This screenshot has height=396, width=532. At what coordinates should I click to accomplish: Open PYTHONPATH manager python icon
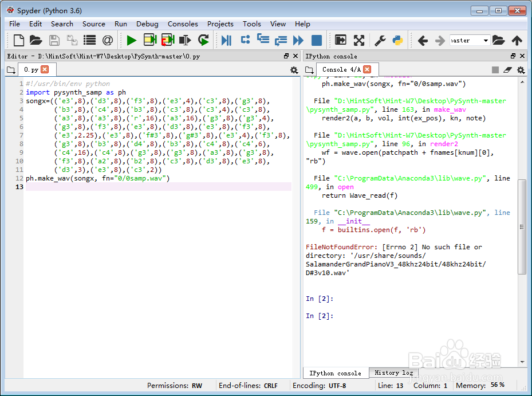(x=397, y=41)
